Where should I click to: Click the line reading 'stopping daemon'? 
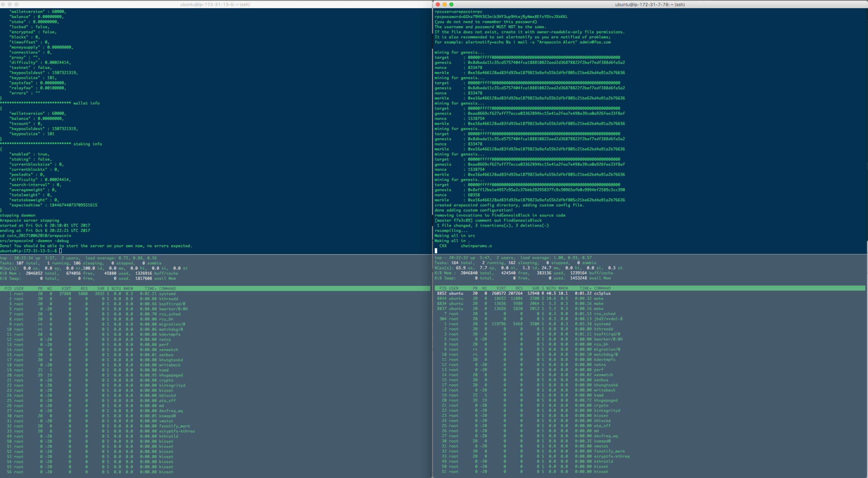(x=18, y=215)
